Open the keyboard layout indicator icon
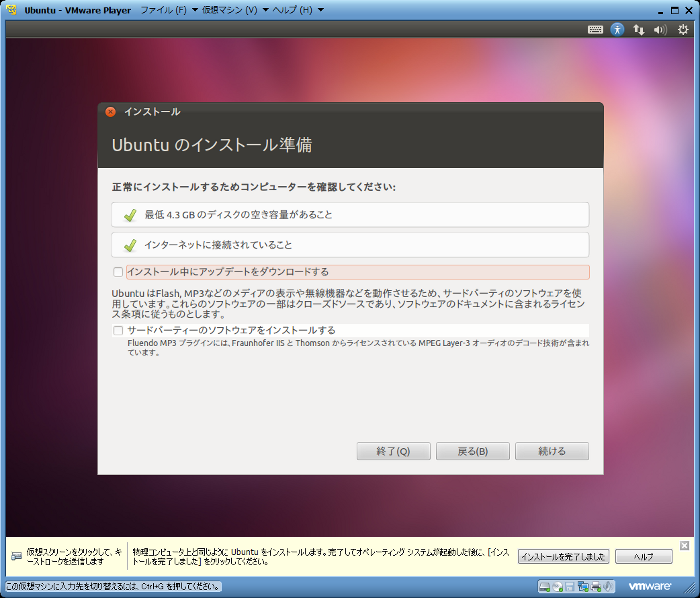The image size is (700, 598). [595, 30]
